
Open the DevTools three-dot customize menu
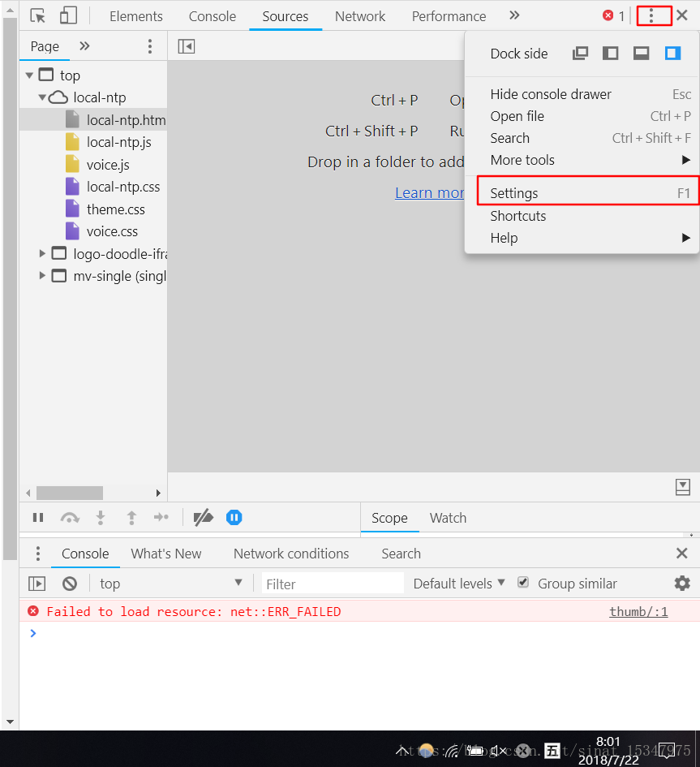[x=651, y=15]
